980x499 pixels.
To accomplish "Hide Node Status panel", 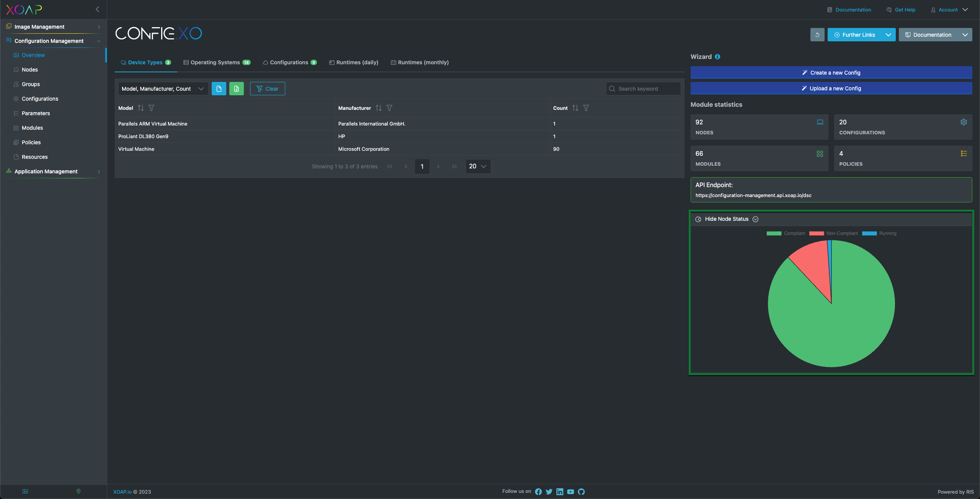I will pyautogui.click(x=727, y=219).
